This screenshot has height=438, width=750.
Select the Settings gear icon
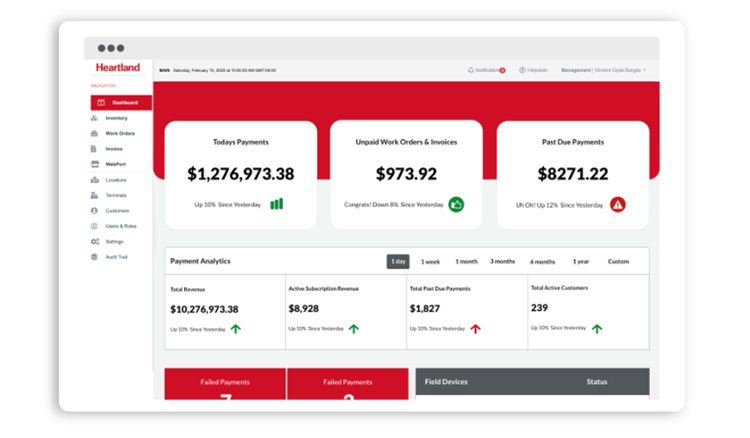(x=95, y=241)
